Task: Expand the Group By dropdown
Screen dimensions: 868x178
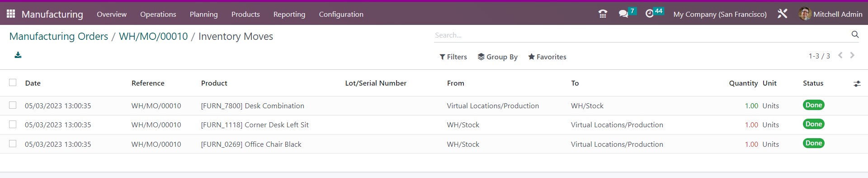Action: [x=497, y=57]
